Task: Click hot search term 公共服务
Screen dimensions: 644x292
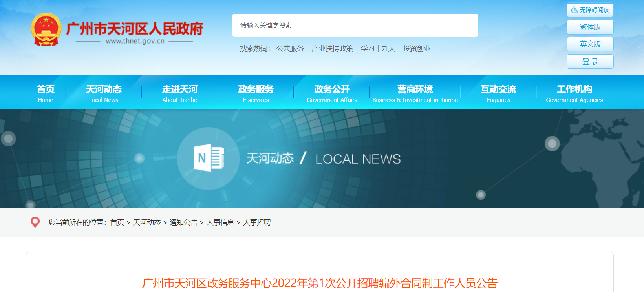Action: coord(290,49)
